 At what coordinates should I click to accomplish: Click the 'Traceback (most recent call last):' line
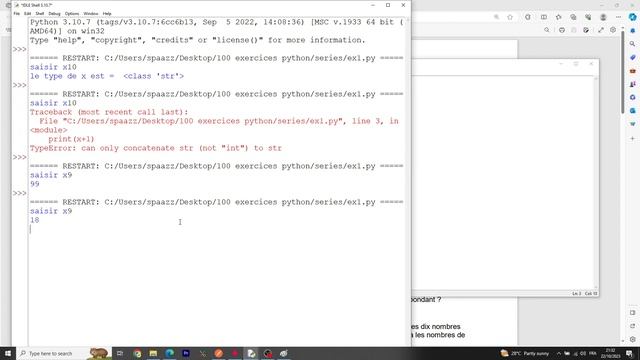(109, 112)
